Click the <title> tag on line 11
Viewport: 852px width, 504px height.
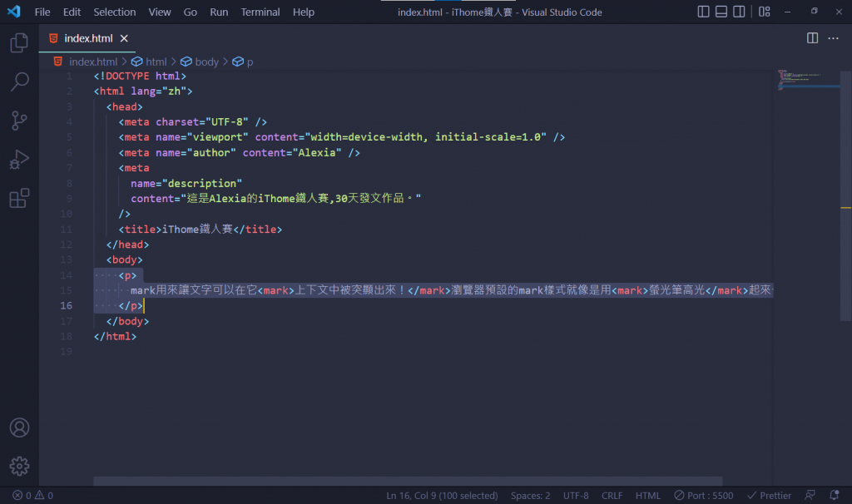(140, 230)
